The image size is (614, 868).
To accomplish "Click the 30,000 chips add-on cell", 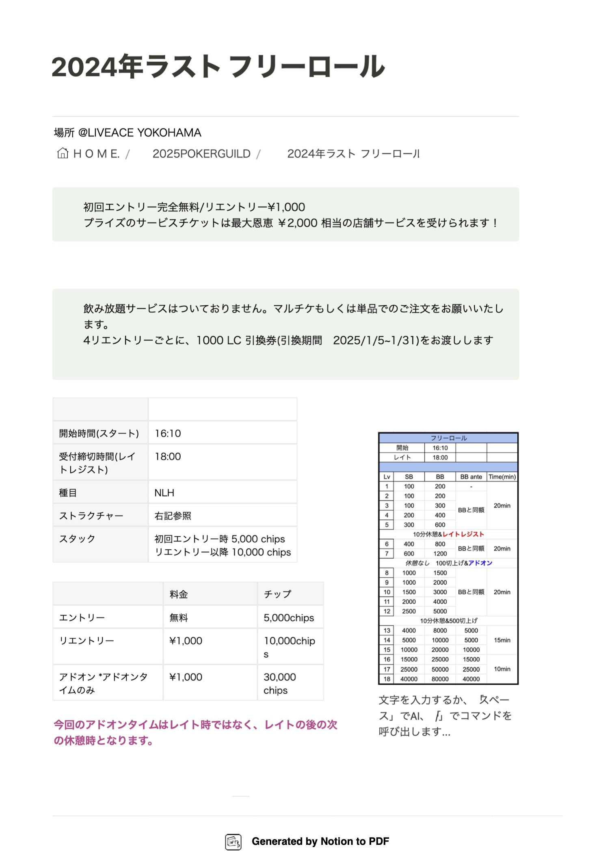I will click(280, 683).
